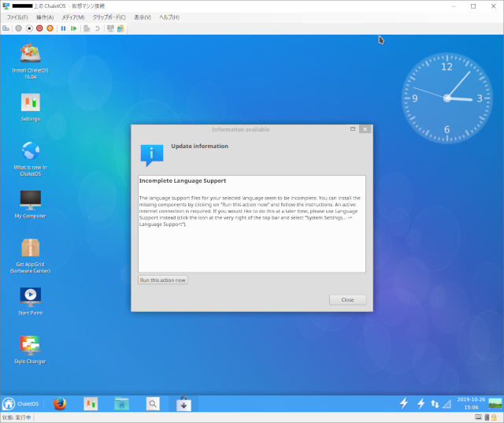504x423 pixels.
Task: Select the Install ChaletOS 16.04 desktop icon
Action: 31,61
